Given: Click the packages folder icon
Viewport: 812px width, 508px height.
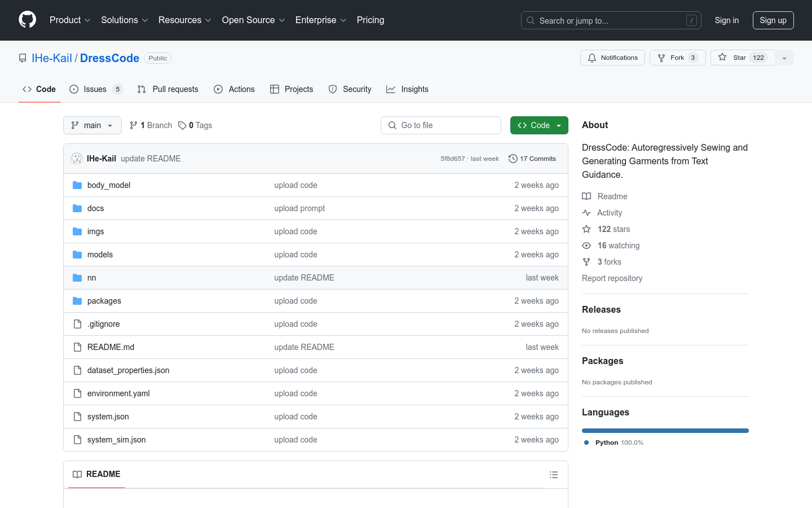Looking at the screenshot, I should [77, 301].
